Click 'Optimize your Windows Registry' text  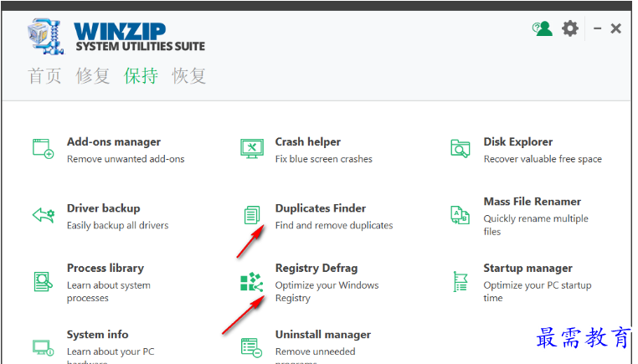[327, 291]
